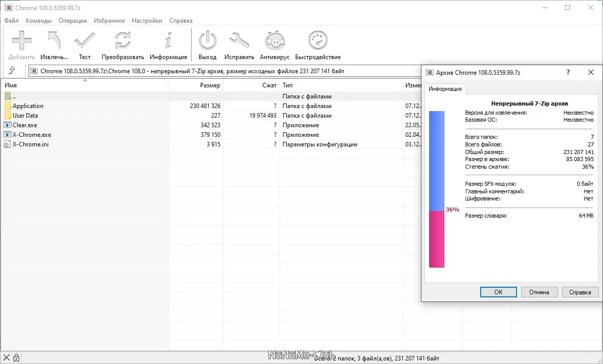Switch to the Информация tab

tap(445, 89)
